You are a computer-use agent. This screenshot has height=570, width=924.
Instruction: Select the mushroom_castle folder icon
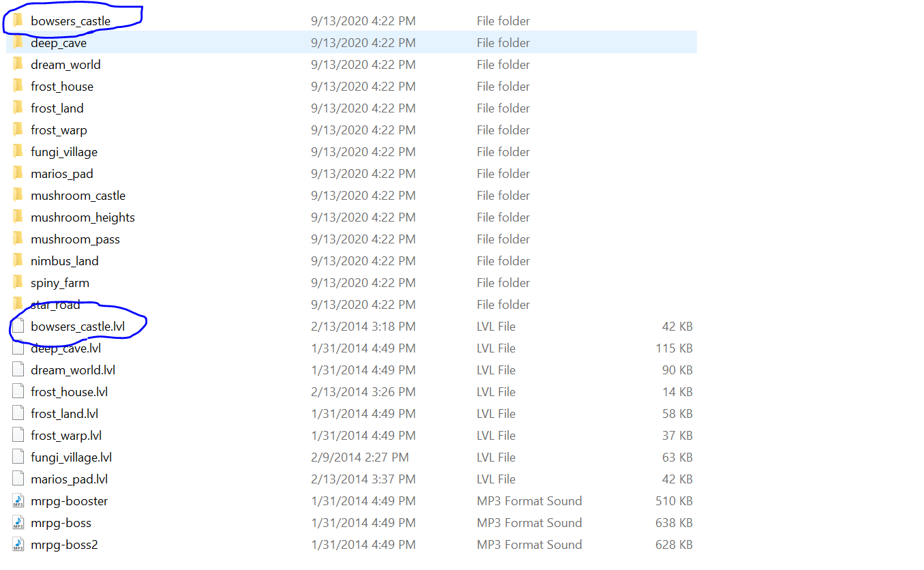pyautogui.click(x=18, y=195)
